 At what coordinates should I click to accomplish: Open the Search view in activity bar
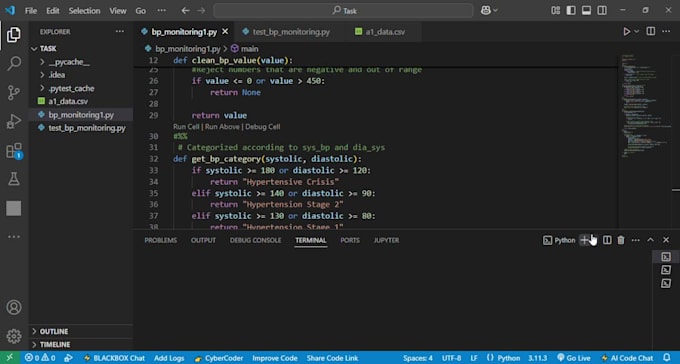[x=13, y=63]
